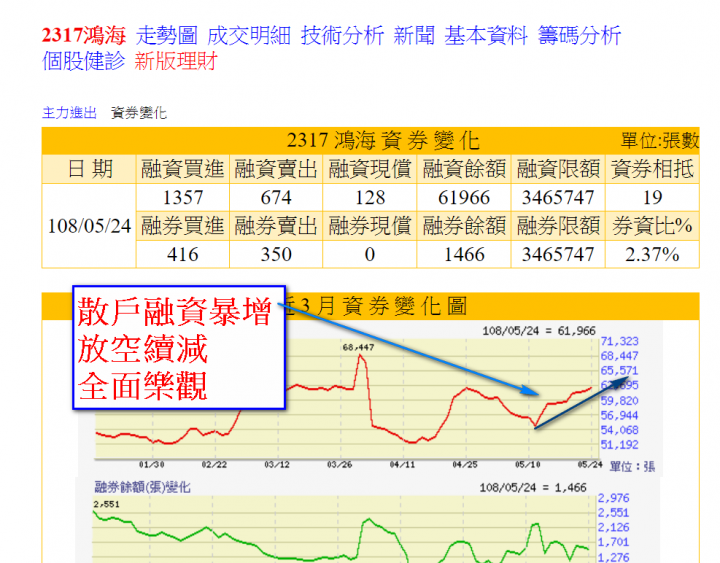Click the 71,323 axis value
The image size is (720, 563).
(x=619, y=341)
